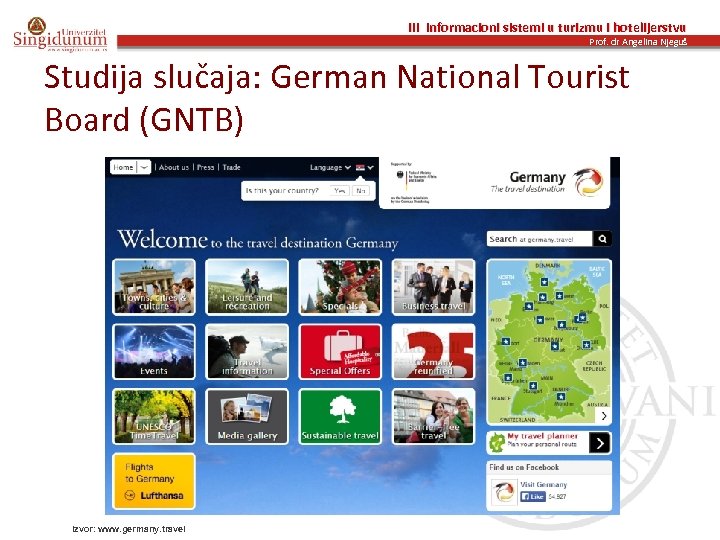Click the Home button in top navigation

pos(123,167)
